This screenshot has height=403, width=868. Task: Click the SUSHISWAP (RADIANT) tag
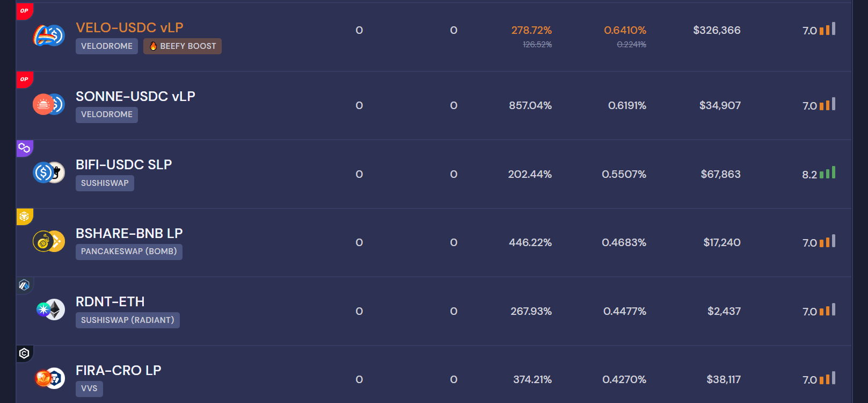[x=128, y=320]
